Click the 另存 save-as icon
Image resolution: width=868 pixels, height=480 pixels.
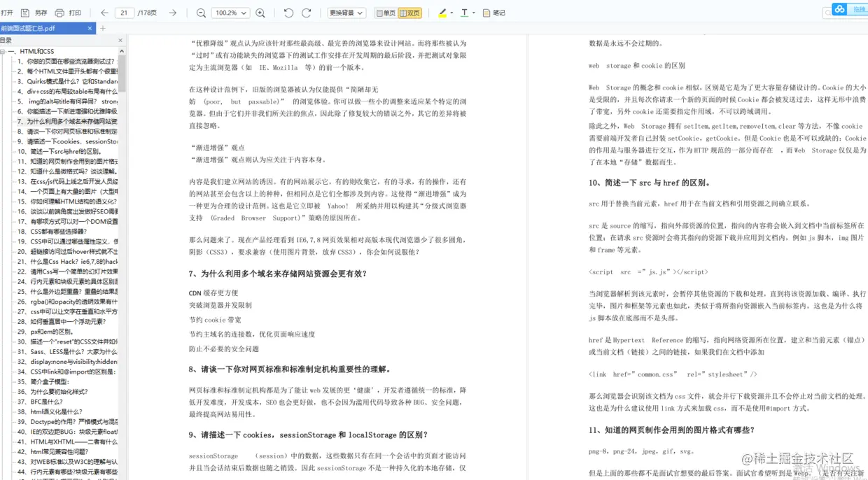click(25, 13)
